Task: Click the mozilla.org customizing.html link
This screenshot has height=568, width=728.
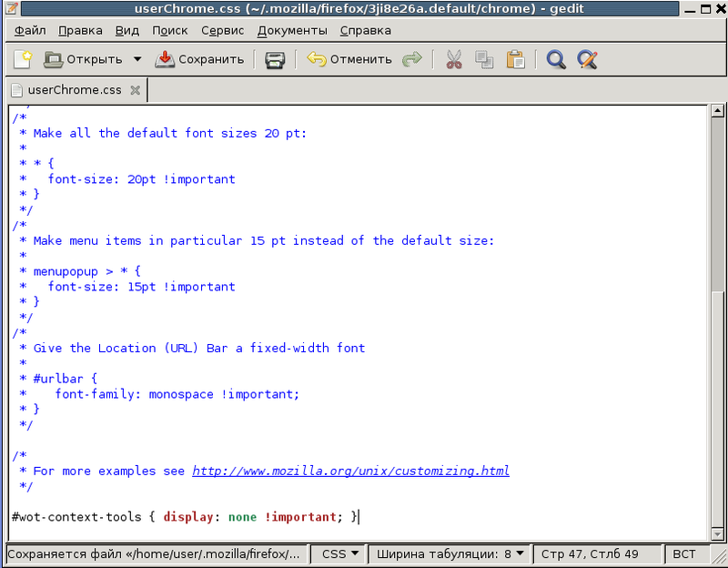Action: (350, 471)
